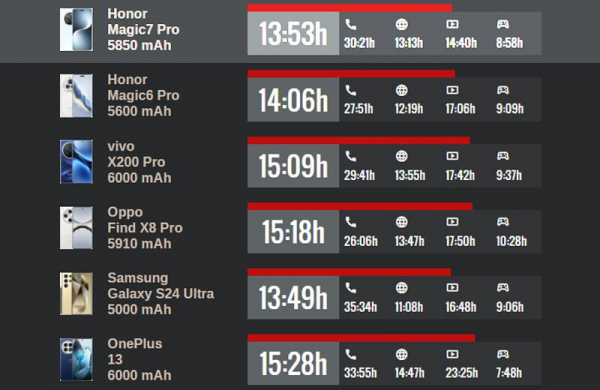Click the red endurance bar above 15:18h
This screenshot has width=600, height=390.
pos(360,206)
